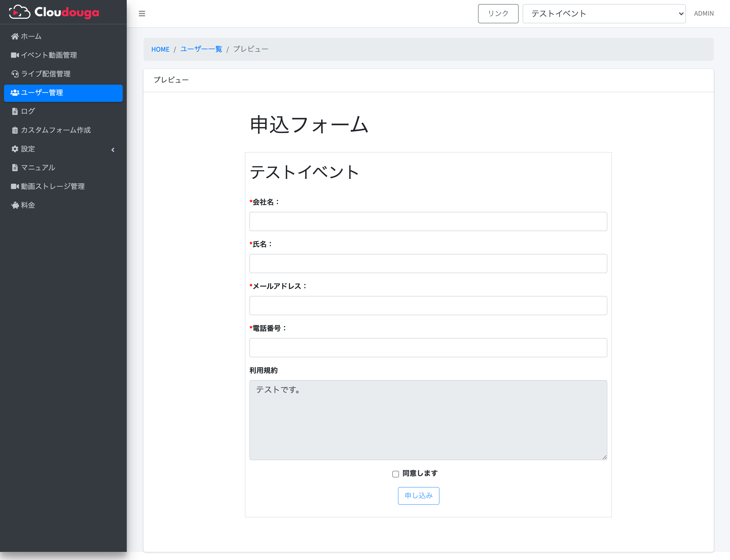730x560 pixels.
Task: Click the プレビュー card header text
Action: [171, 80]
